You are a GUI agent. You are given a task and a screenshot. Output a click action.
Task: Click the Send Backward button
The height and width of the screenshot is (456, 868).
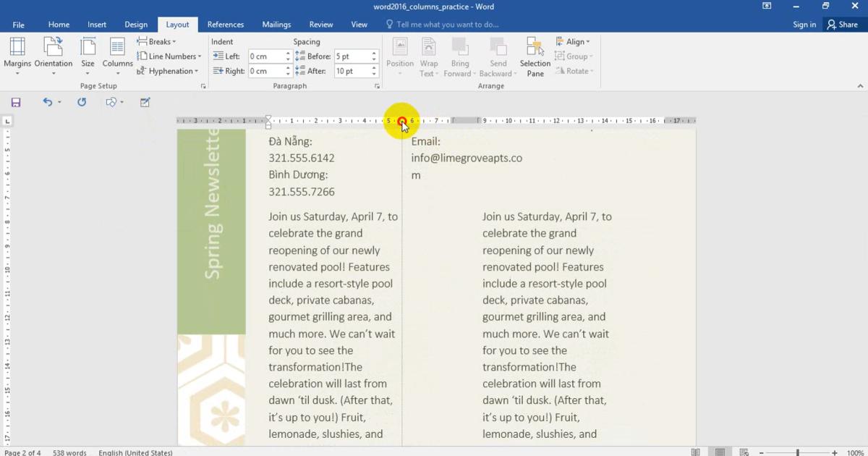point(498,56)
